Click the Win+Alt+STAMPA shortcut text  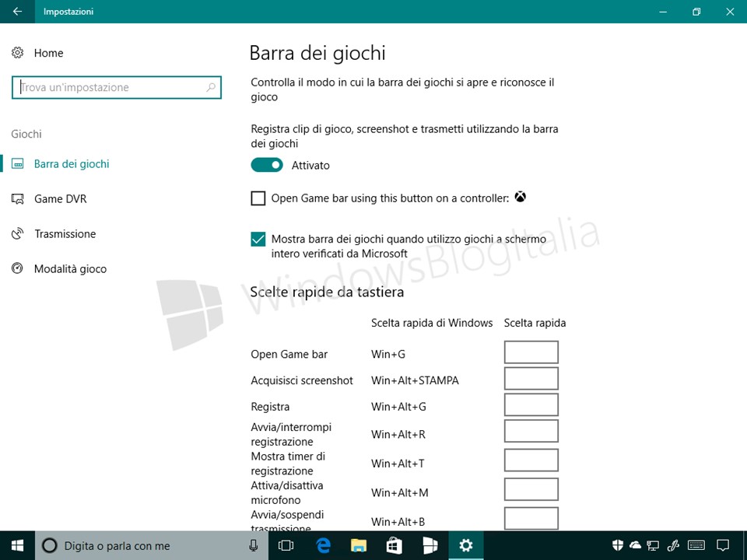tap(415, 380)
